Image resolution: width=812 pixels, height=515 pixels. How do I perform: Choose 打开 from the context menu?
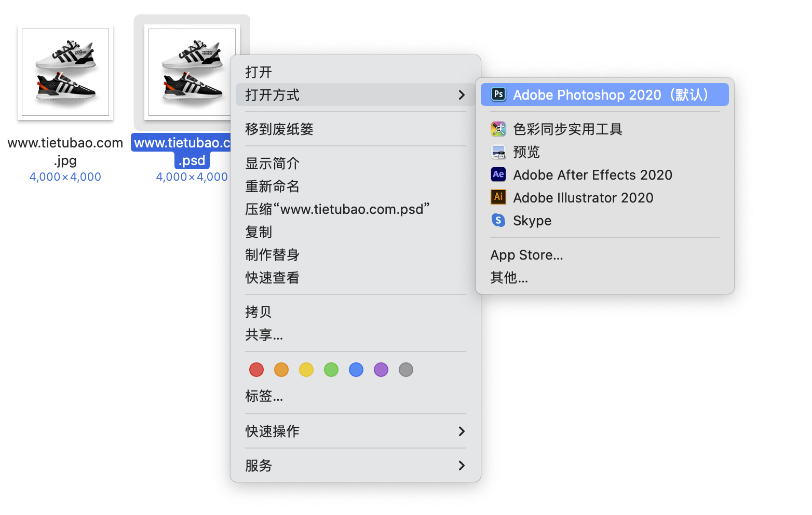[x=356, y=72]
